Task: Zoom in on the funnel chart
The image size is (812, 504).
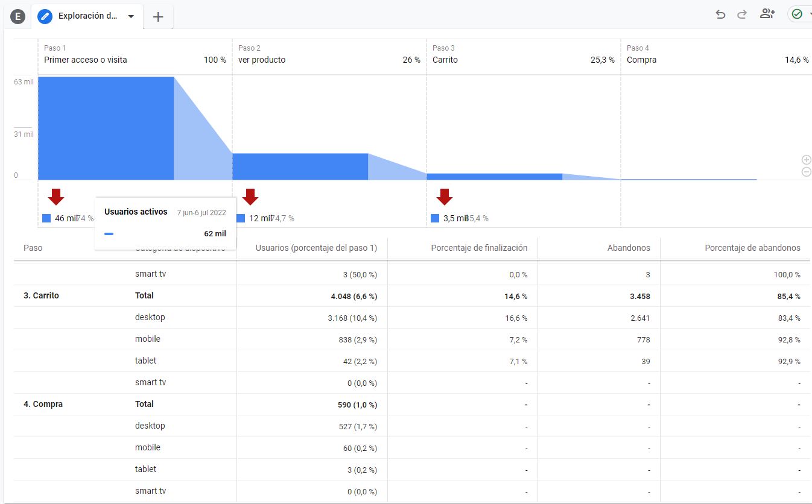Action: tap(807, 160)
